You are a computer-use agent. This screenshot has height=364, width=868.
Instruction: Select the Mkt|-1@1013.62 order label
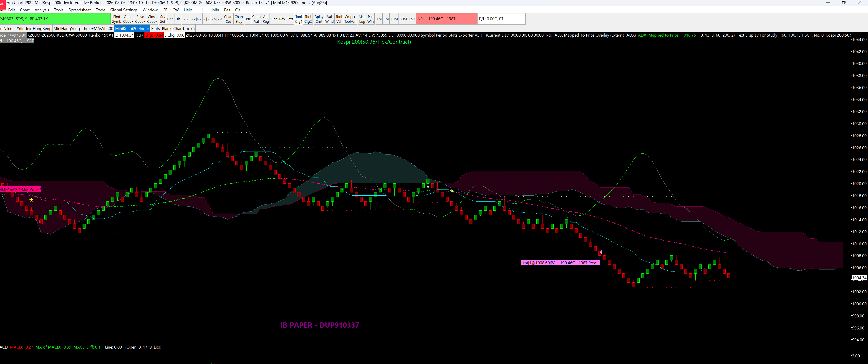click(20, 189)
